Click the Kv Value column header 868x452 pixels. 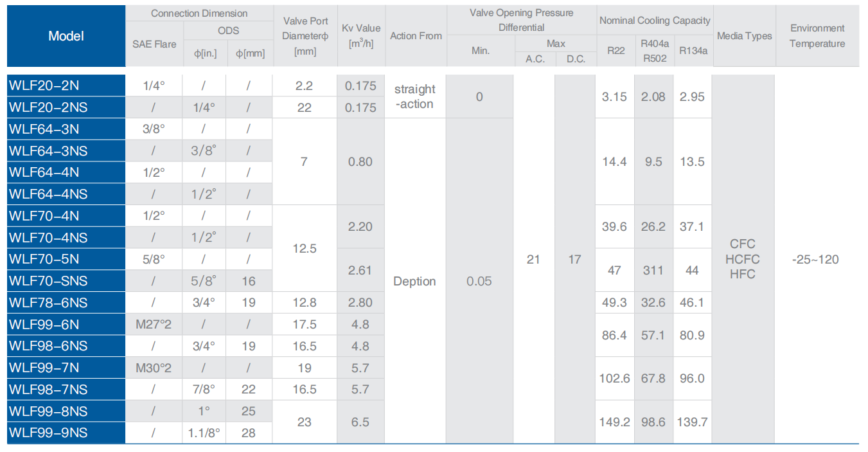pos(360,36)
